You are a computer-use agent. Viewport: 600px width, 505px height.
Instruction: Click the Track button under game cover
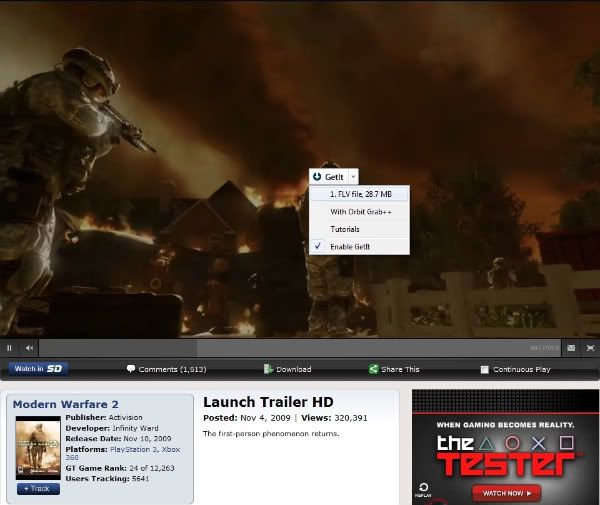pos(38,488)
